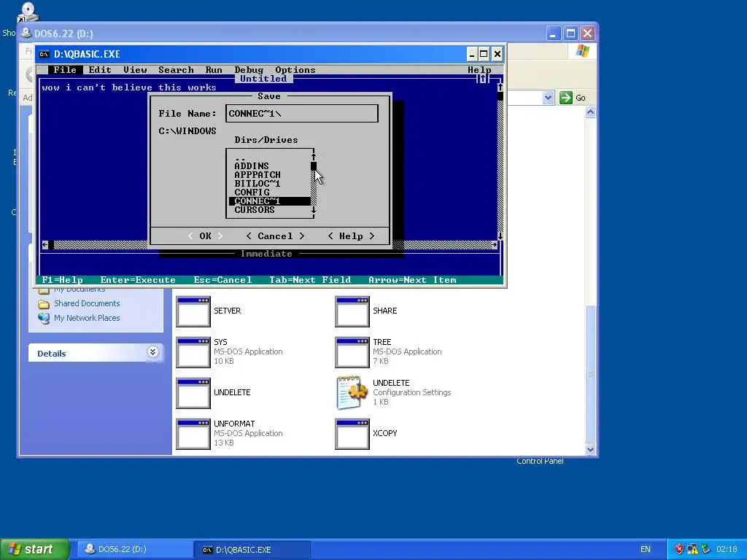Click the editor horizontal scroll left arrow
747x560 pixels.
(x=44, y=245)
